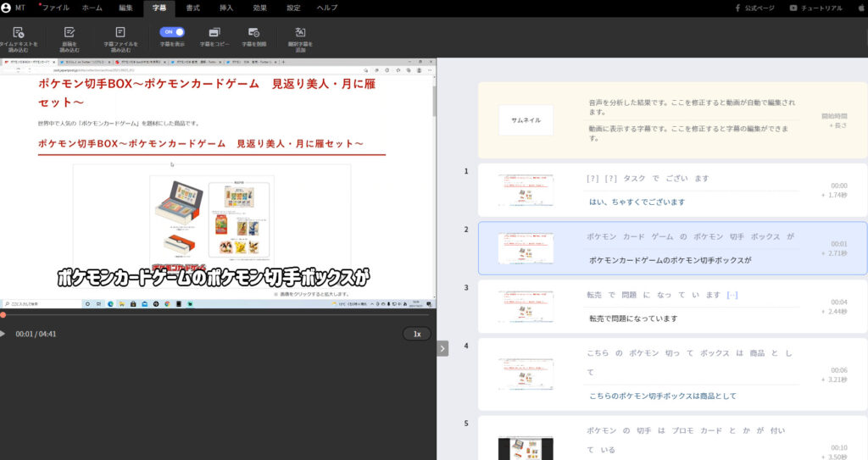Open the ファイル menu

(x=55, y=8)
